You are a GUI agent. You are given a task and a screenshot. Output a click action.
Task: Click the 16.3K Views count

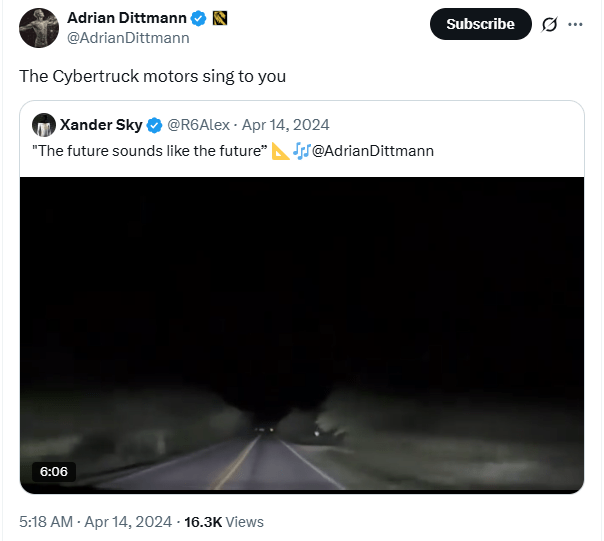225,521
